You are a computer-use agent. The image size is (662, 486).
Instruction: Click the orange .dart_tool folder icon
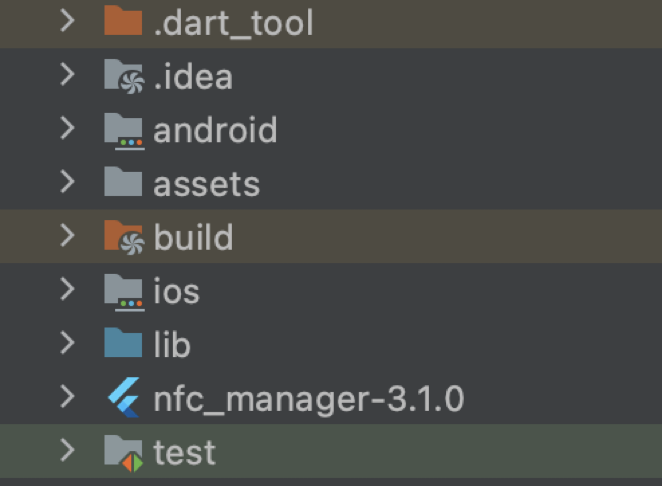click(x=122, y=22)
